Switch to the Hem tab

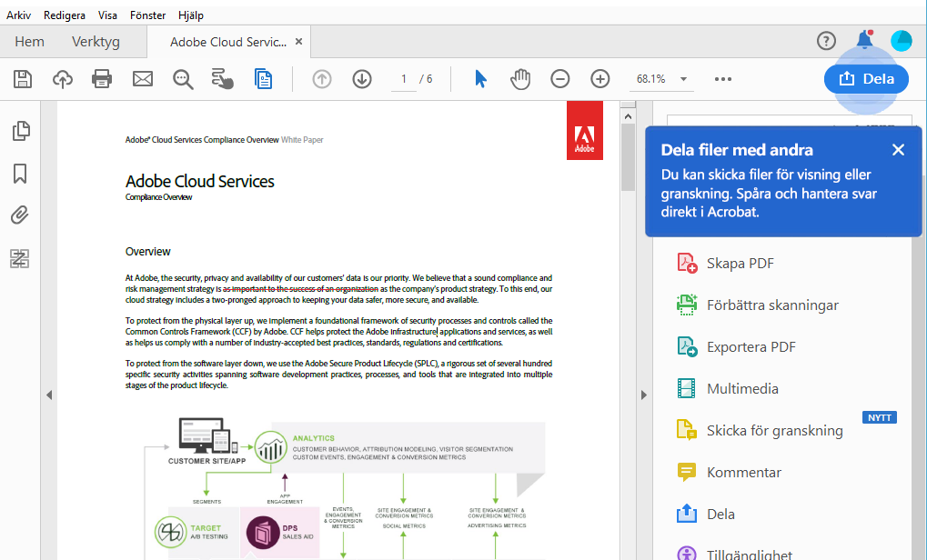click(29, 41)
